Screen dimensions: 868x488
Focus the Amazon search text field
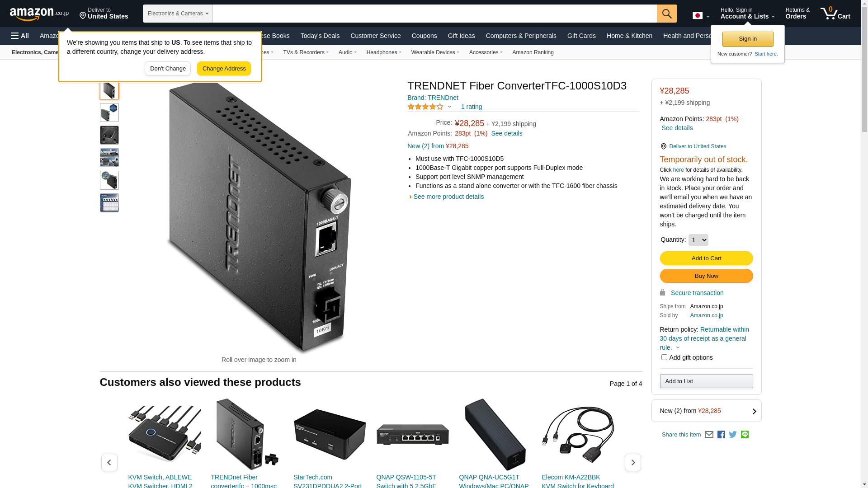(434, 14)
